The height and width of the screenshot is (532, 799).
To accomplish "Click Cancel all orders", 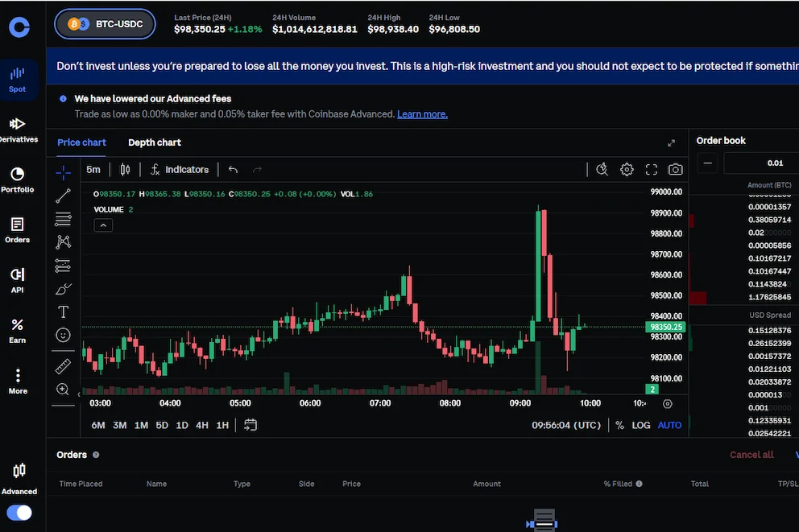I will [x=751, y=455].
